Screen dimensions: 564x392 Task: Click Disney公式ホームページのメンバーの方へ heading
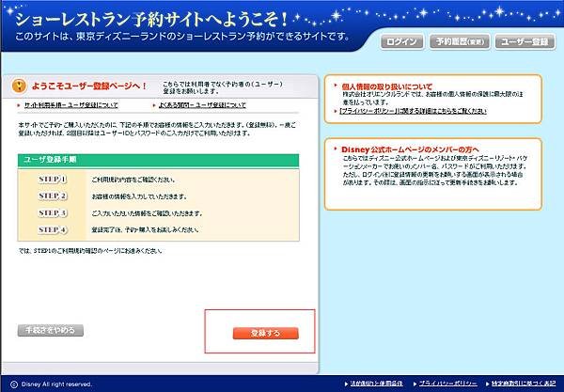pyautogui.click(x=410, y=149)
